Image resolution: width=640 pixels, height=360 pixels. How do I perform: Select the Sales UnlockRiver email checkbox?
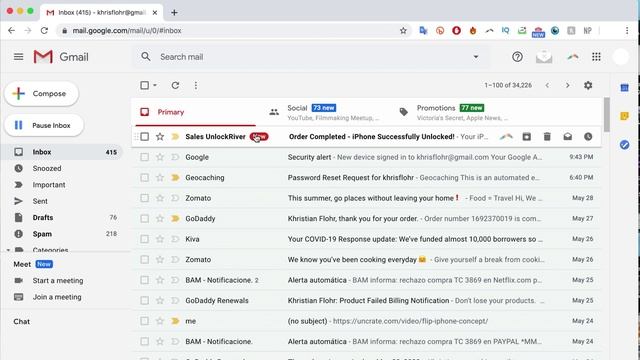pyautogui.click(x=144, y=137)
